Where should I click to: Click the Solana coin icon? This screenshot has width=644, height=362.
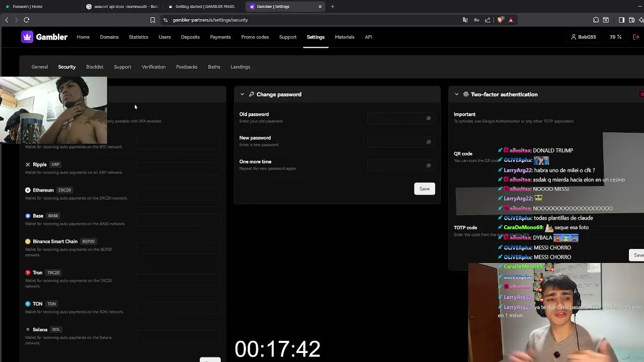point(28,329)
